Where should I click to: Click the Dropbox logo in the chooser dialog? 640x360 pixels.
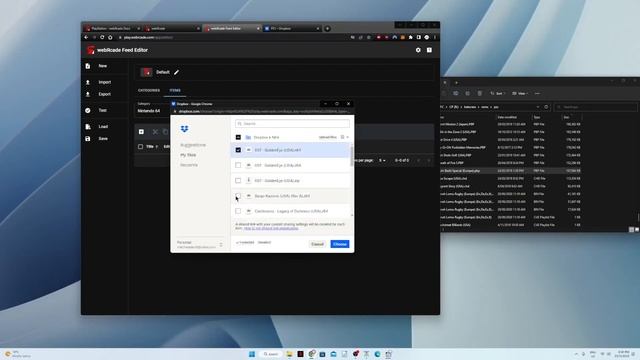coord(184,129)
